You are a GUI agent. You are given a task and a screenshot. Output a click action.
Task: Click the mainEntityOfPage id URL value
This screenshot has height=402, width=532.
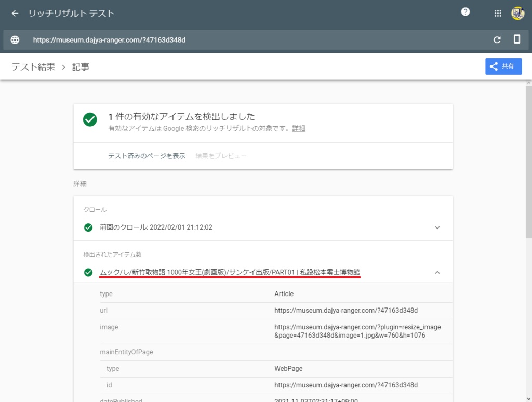click(x=347, y=385)
